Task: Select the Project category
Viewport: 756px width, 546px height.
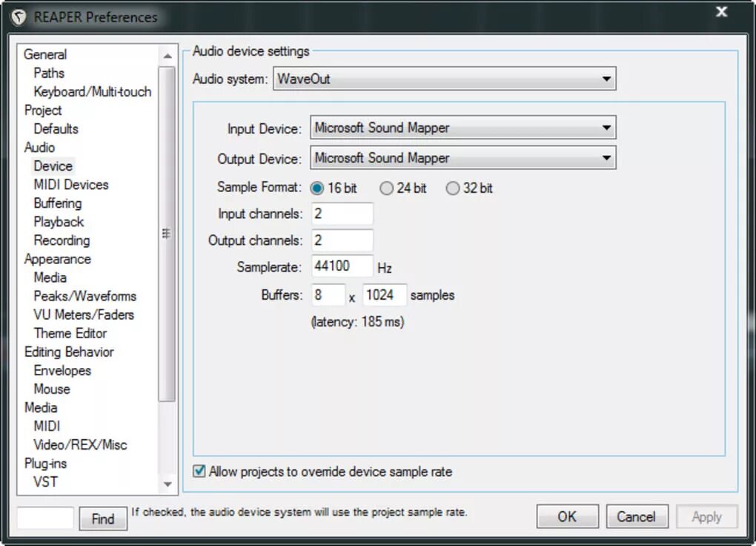Action: click(x=43, y=110)
